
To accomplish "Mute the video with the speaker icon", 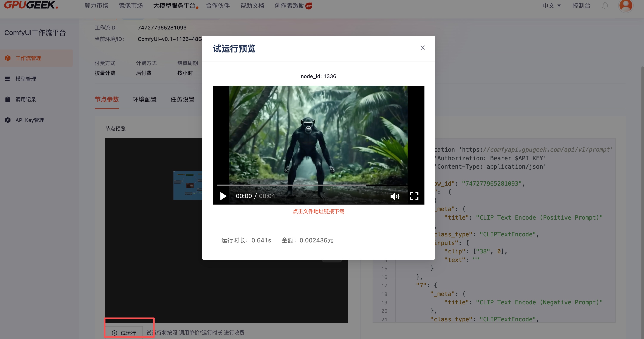I will click(x=395, y=196).
